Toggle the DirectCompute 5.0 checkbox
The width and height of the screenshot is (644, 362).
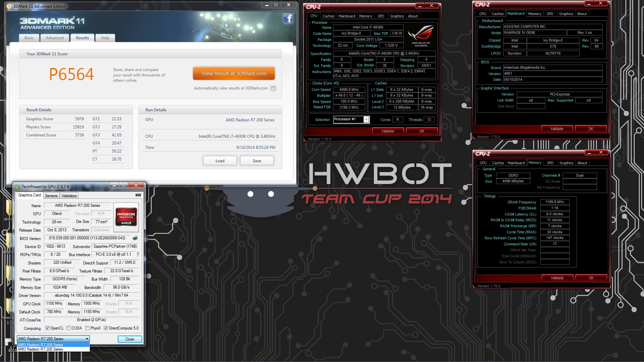(x=106, y=328)
